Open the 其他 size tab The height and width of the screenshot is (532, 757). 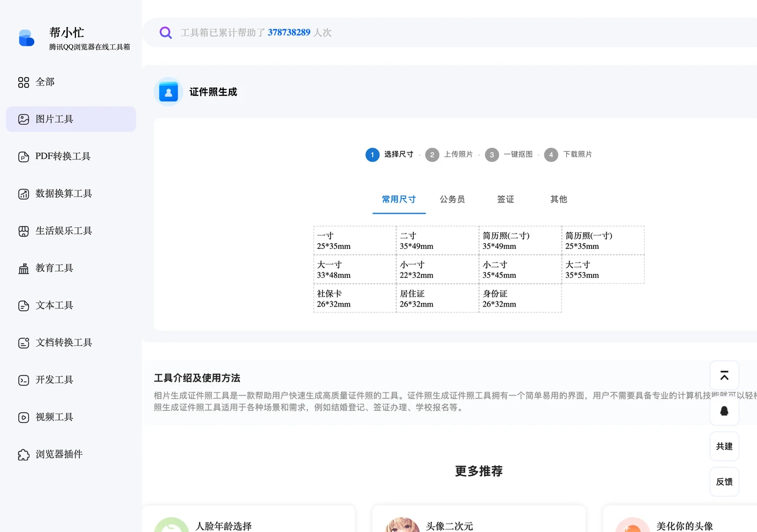click(559, 199)
